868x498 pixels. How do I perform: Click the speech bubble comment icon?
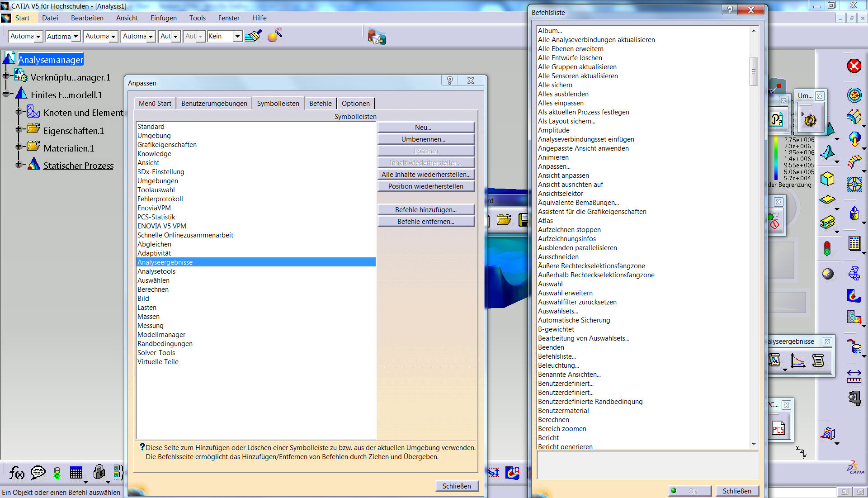tap(38, 473)
